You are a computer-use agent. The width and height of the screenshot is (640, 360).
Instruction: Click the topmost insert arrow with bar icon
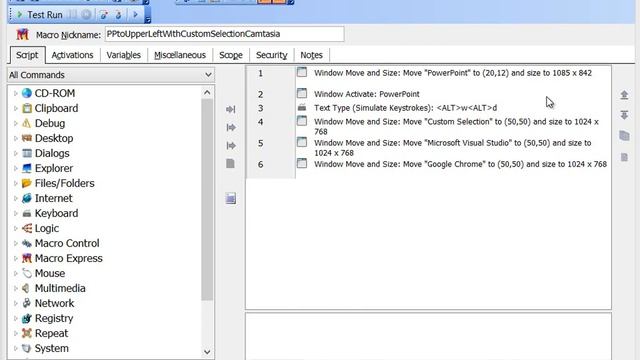[231, 109]
